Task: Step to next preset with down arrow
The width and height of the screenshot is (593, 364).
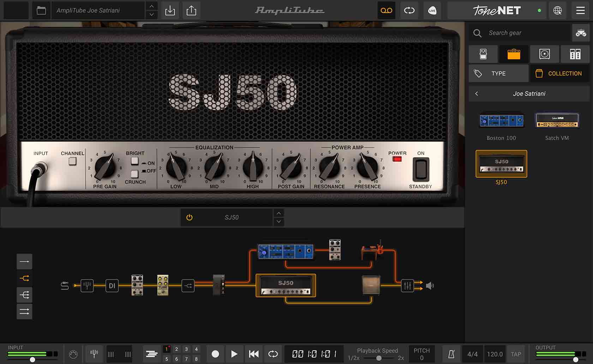Action: (152, 15)
